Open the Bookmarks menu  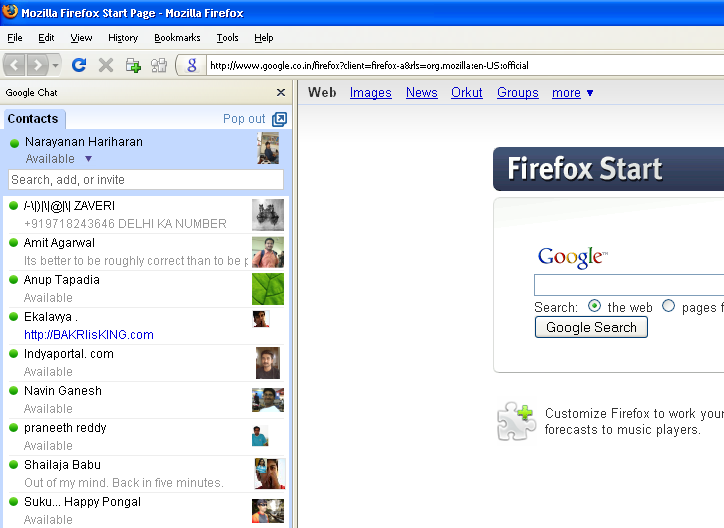pos(177,38)
